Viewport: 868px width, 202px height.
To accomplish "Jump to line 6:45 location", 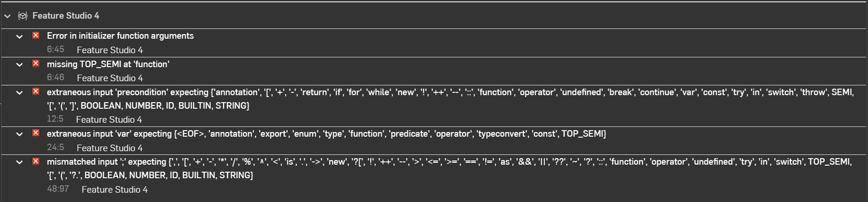I will pos(55,49).
